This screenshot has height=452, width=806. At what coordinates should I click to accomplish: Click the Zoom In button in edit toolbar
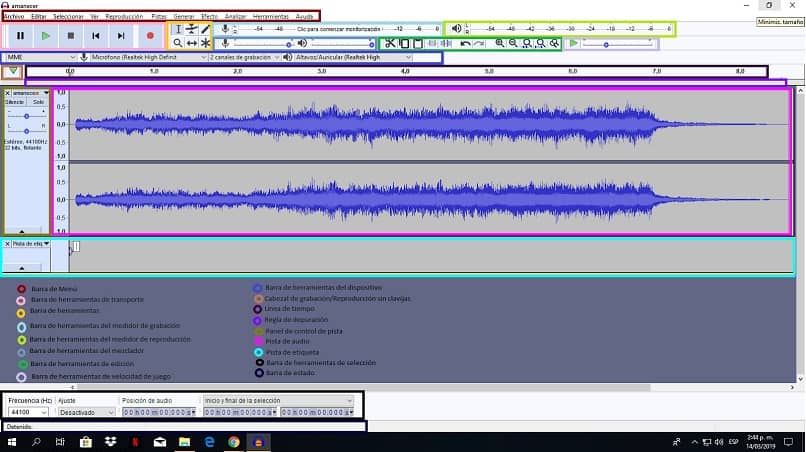(500, 44)
